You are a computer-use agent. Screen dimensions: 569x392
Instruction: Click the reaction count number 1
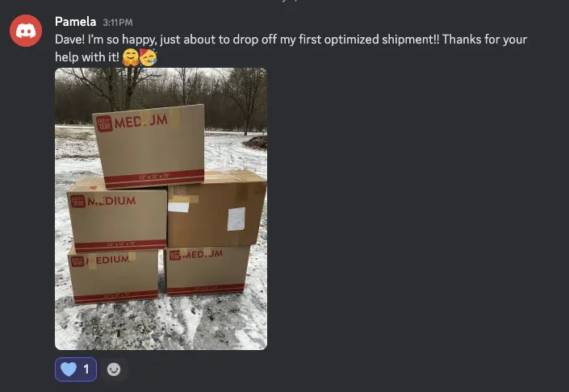(86, 369)
